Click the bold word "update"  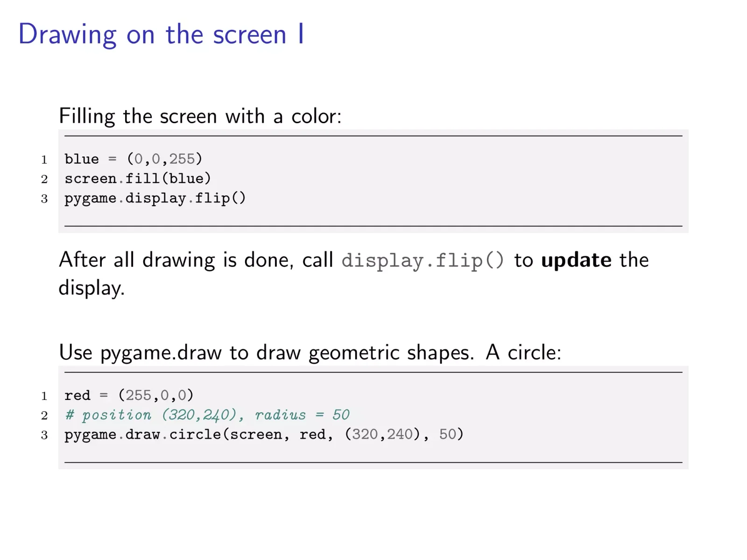576,260
